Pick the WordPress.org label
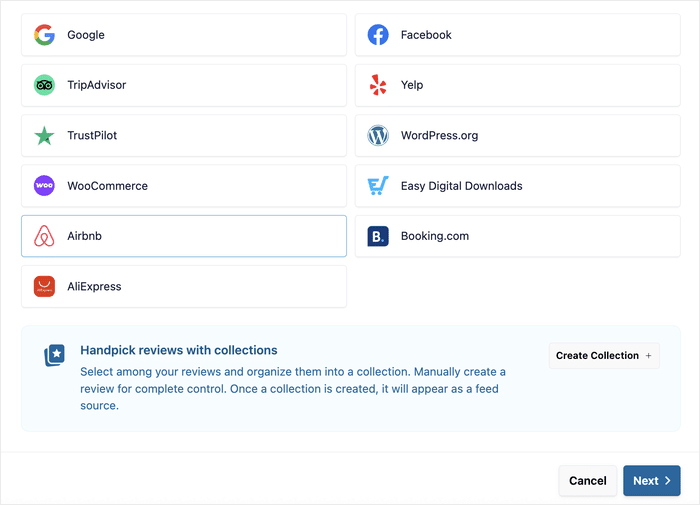 pos(439,135)
